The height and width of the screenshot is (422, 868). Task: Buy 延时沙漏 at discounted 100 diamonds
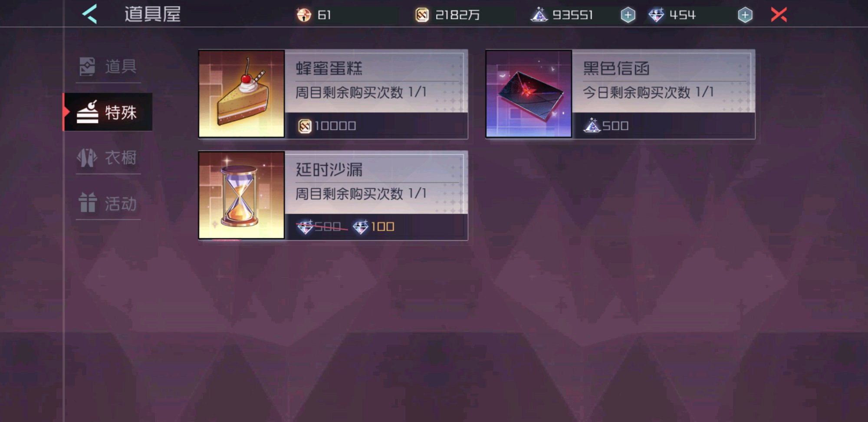click(x=373, y=227)
